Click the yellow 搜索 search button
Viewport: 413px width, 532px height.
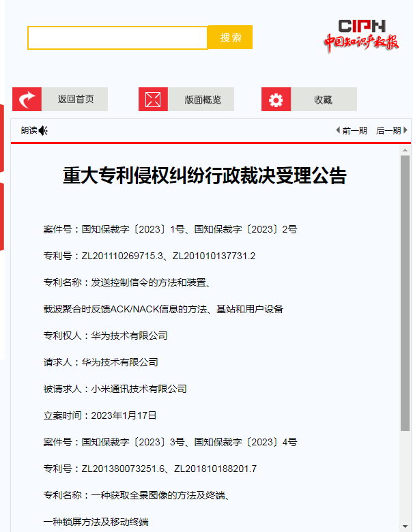pos(230,38)
